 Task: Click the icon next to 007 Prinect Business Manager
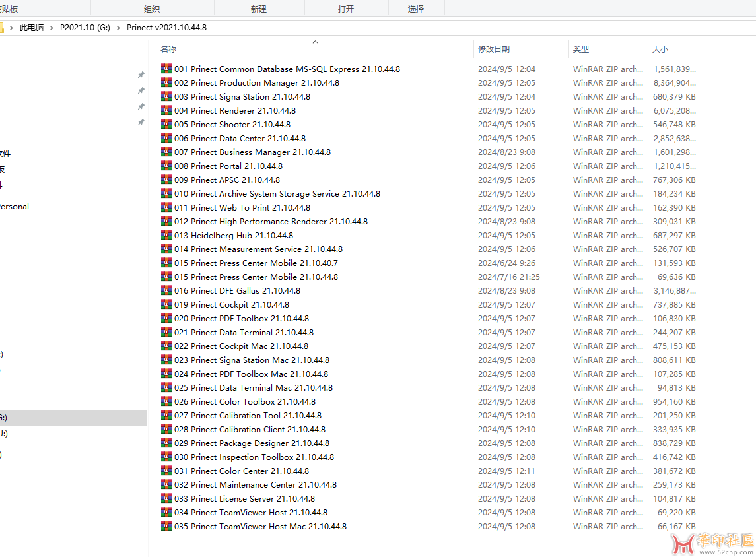166,152
